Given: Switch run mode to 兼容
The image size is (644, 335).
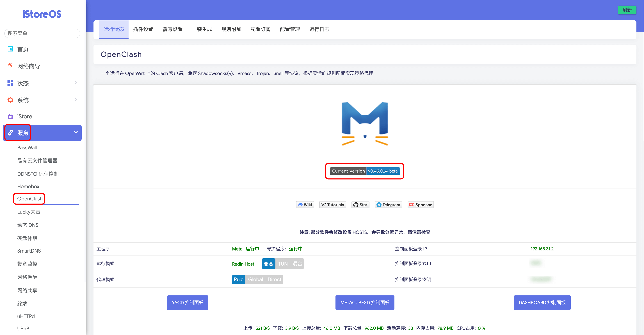Looking at the screenshot, I should click(x=268, y=263).
